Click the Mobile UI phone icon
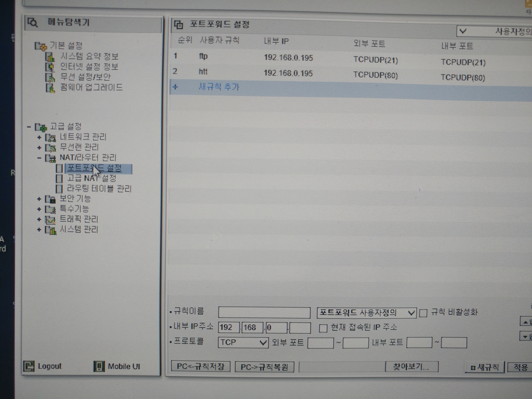Viewport: 532px width, 399px height. pyautogui.click(x=99, y=367)
